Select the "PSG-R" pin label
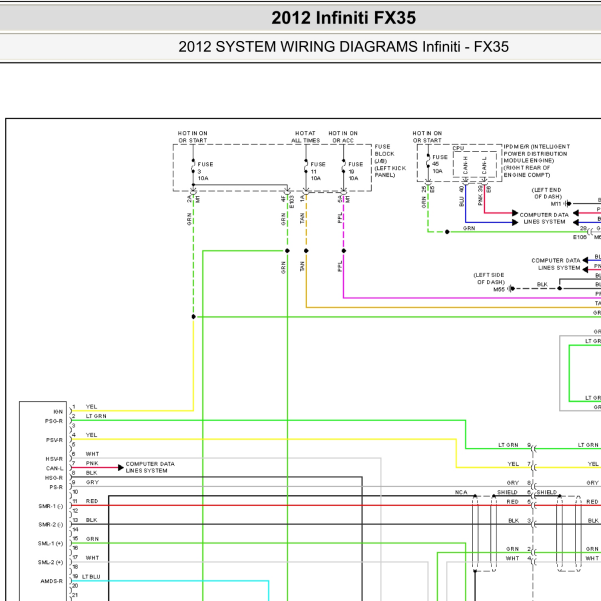601x601 pixels. (x=54, y=421)
